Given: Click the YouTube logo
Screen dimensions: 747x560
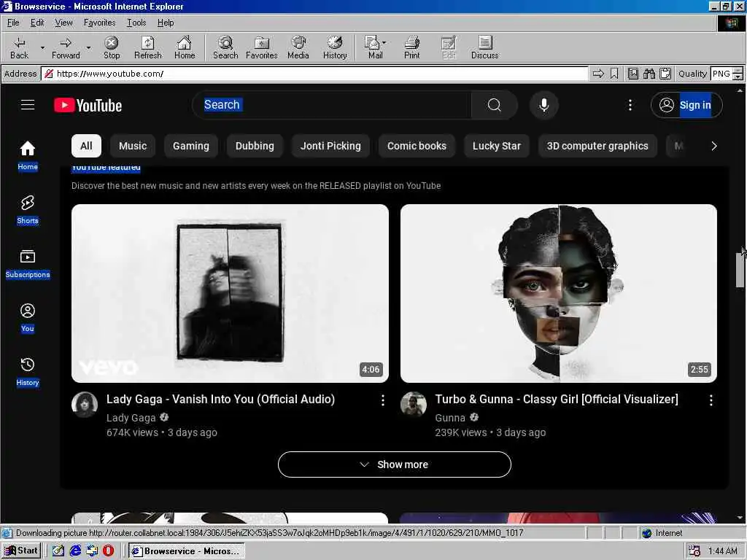Looking at the screenshot, I should click(x=88, y=105).
